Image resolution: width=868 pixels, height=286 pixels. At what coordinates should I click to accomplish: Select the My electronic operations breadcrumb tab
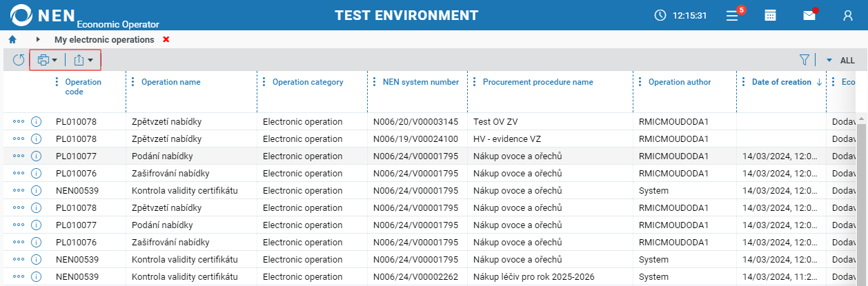pos(104,40)
